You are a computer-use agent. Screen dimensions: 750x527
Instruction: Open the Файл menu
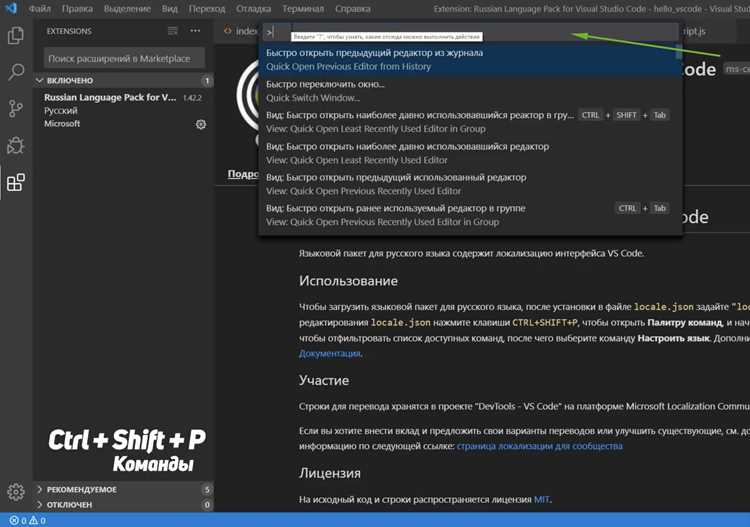tap(40, 9)
